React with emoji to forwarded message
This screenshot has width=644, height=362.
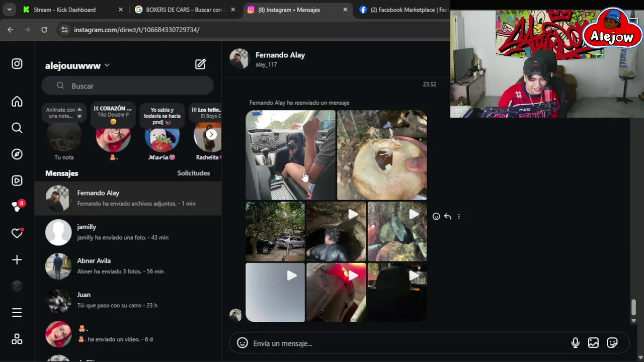coord(436,216)
